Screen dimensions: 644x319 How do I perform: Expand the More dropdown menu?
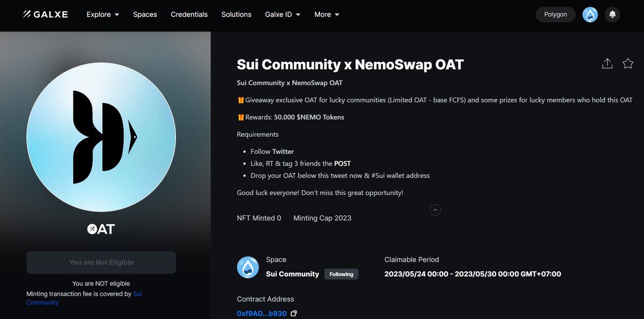[x=327, y=14]
